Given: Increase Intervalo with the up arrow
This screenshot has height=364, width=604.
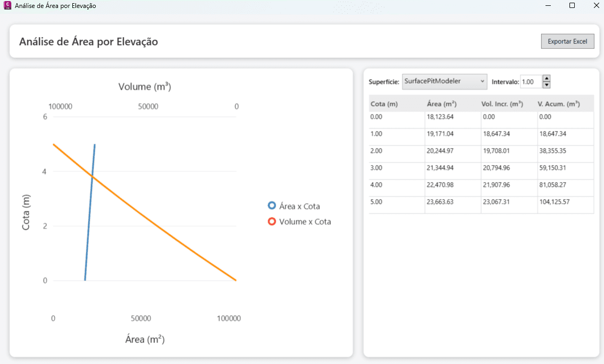Looking at the screenshot, I should (546, 78).
